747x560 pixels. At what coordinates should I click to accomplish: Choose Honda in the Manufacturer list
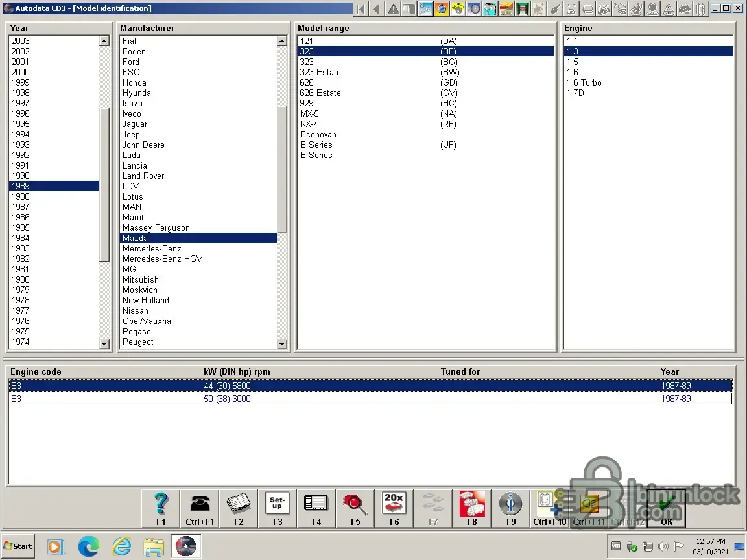click(198, 83)
